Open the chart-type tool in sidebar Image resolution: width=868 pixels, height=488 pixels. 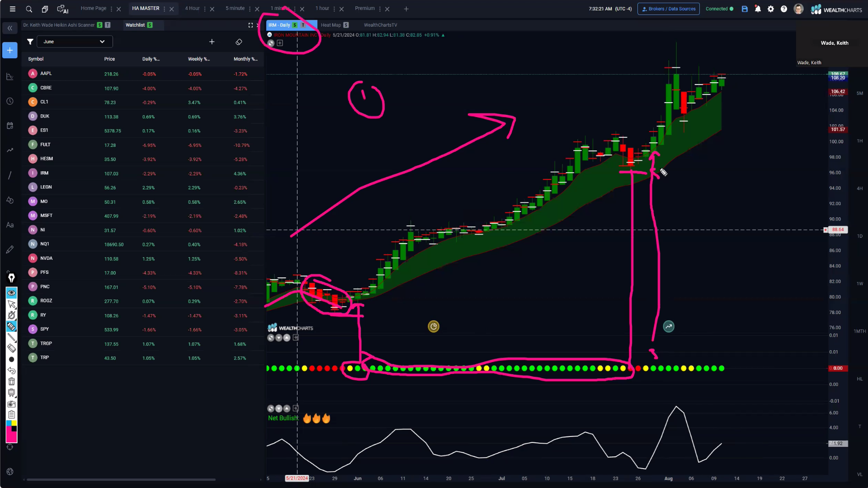[x=10, y=77]
